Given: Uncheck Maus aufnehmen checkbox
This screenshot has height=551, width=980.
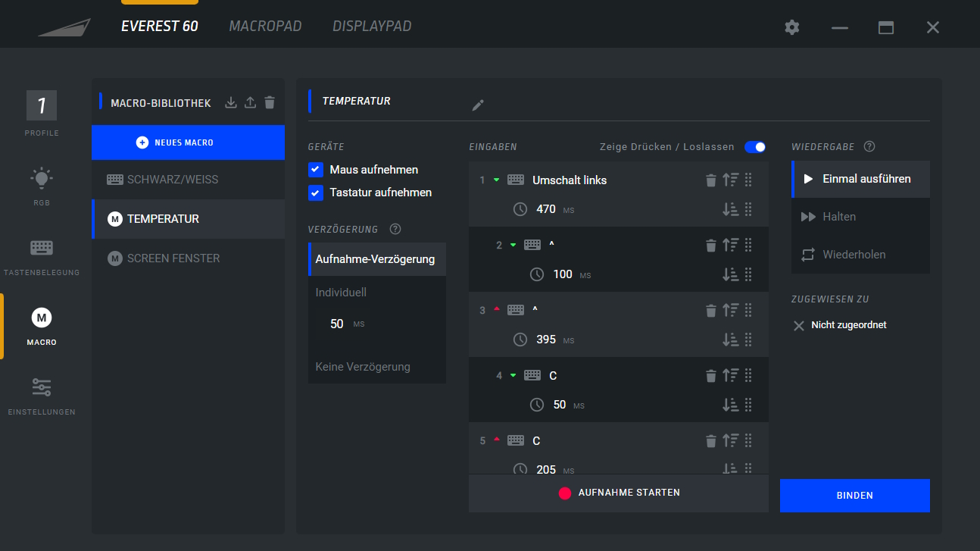Looking at the screenshot, I should tap(316, 170).
